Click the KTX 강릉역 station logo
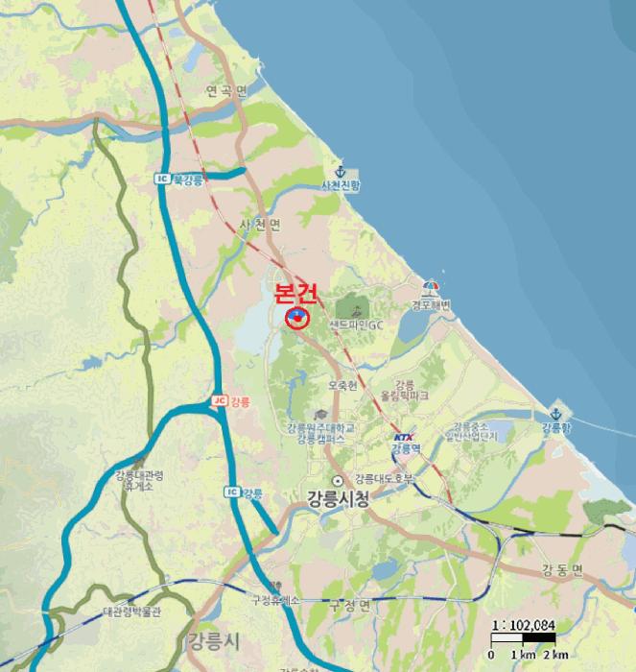The image size is (636, 672). point(403,437)
